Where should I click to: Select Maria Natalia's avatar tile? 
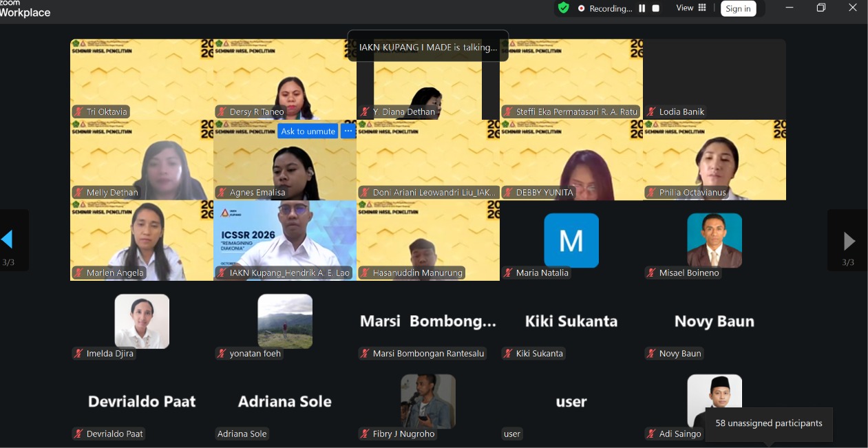point(571,240)
